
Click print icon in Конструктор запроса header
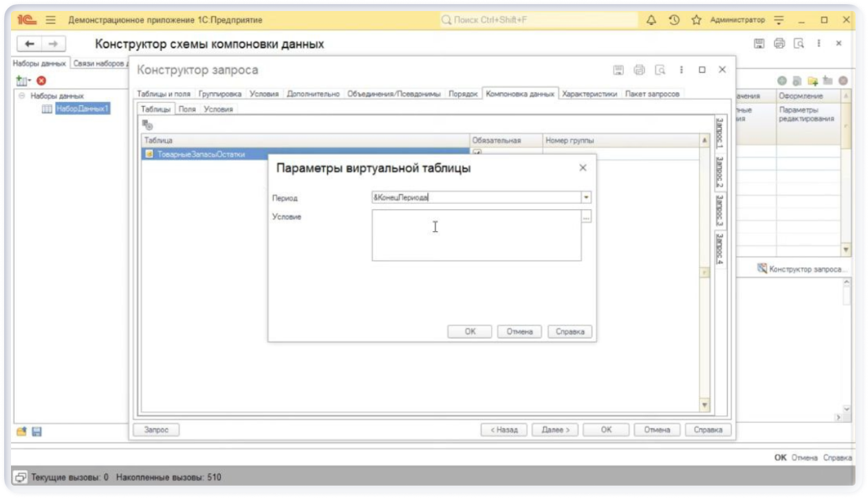639,70
